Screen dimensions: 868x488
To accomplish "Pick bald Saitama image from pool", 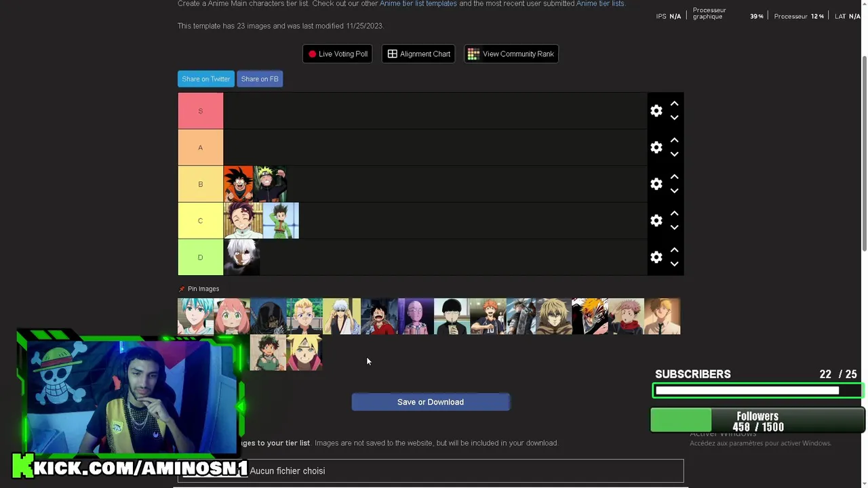I will pyautogui.click(x=416, y=317).
